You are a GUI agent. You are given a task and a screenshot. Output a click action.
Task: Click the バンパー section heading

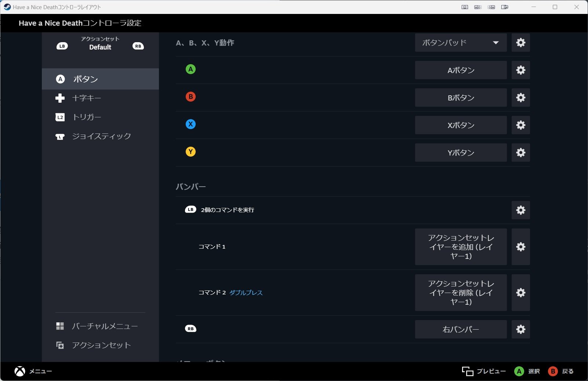click(x=190, y=187)
